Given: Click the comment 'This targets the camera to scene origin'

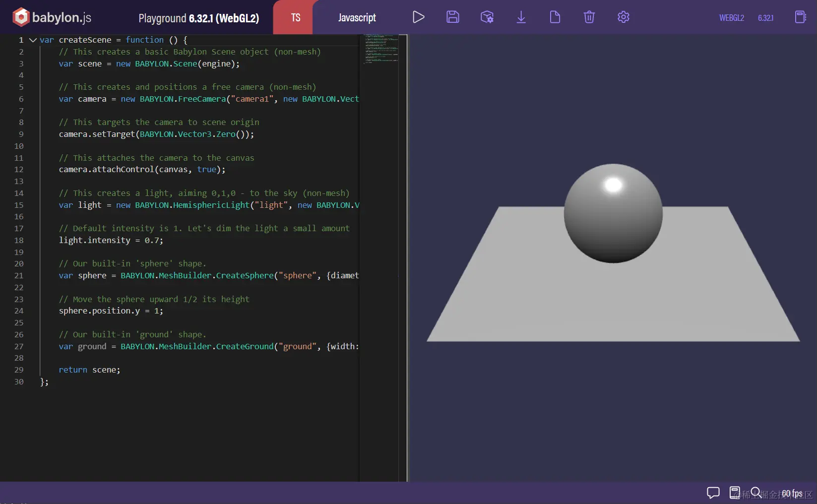Looking at the screenshot, I should 159,122.
